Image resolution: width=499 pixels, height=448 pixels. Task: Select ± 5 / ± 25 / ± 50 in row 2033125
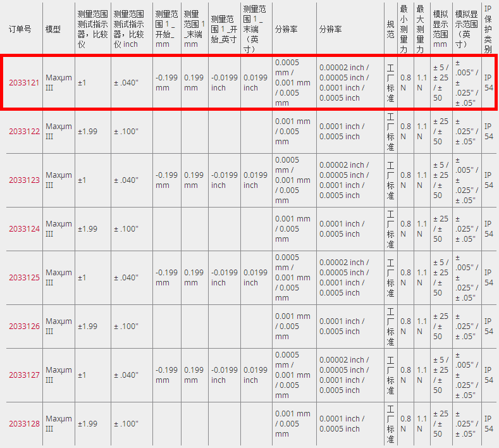pyautogui.click(x=440, y=278)
